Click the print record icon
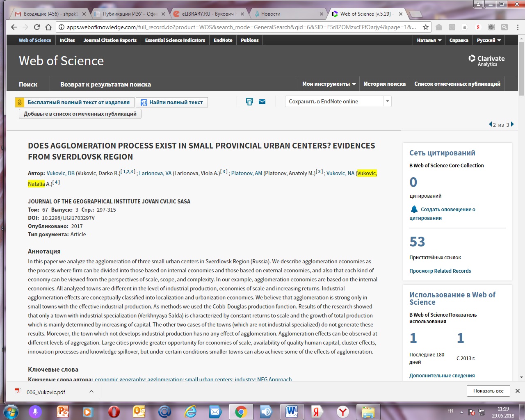 [249, 102]
